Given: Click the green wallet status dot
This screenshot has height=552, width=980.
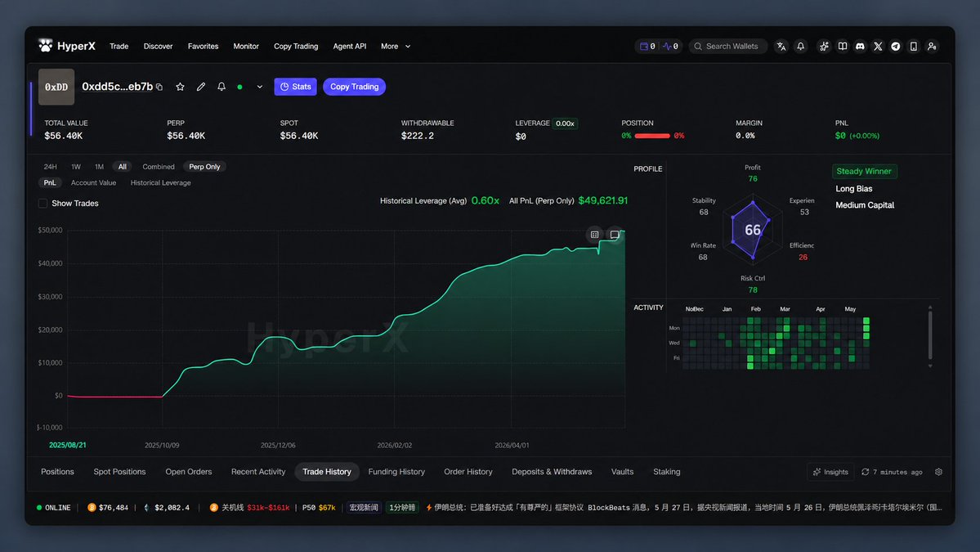Looking at the screenshot, I should coord(240,87).
